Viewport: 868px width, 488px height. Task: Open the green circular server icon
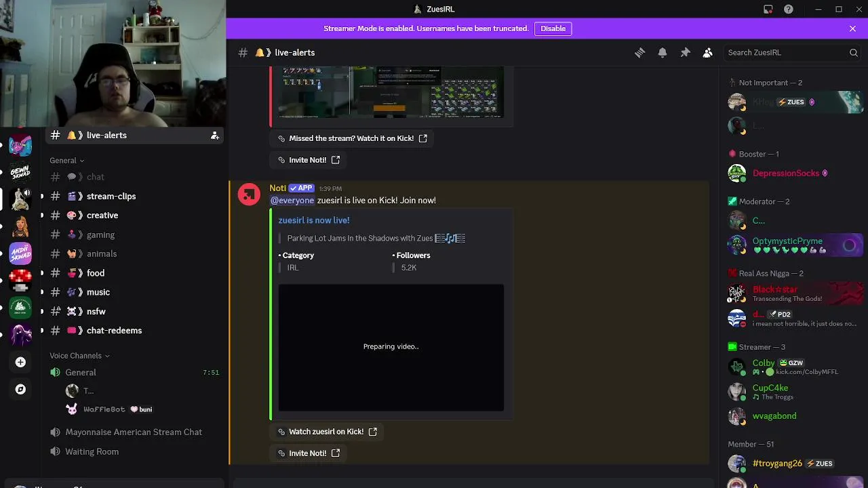pos(20,308)
